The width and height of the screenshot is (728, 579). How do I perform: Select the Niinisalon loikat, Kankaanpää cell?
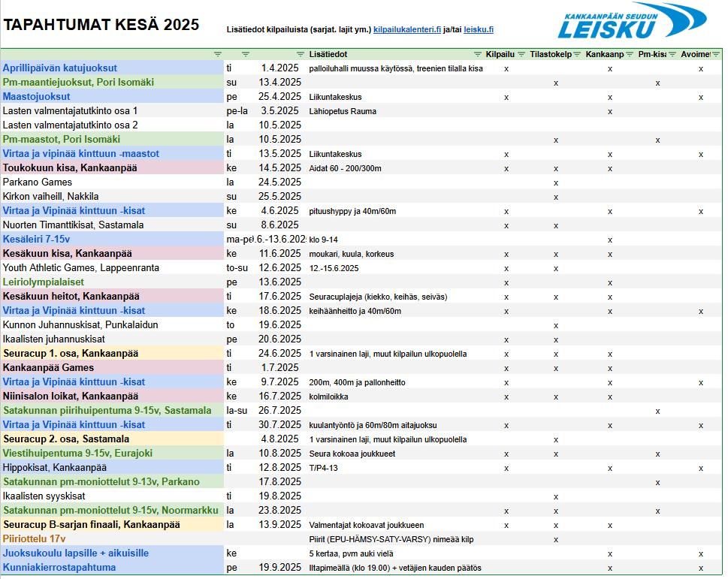(x=113, y=397)
